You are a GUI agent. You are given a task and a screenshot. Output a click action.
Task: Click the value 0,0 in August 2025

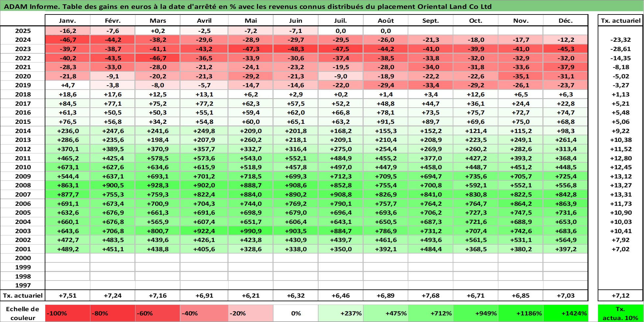[x=386, y=31]
